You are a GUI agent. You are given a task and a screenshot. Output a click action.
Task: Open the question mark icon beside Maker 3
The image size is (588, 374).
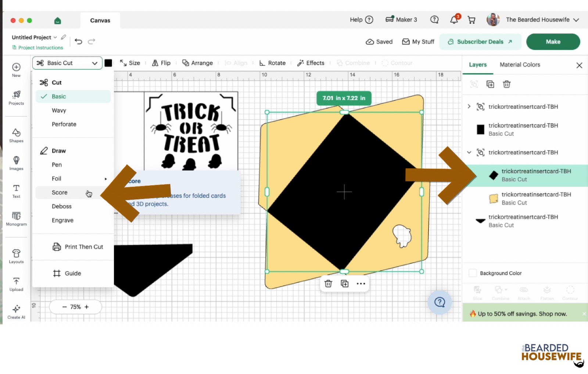(434, 20)
